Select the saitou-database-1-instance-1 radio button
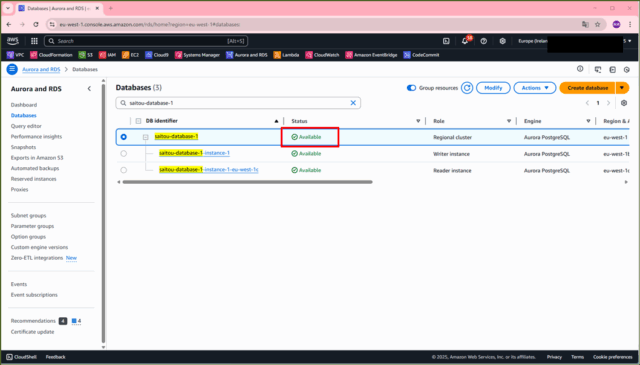The height and width of the screenshot is (365, 640). [x=124, y=154]
